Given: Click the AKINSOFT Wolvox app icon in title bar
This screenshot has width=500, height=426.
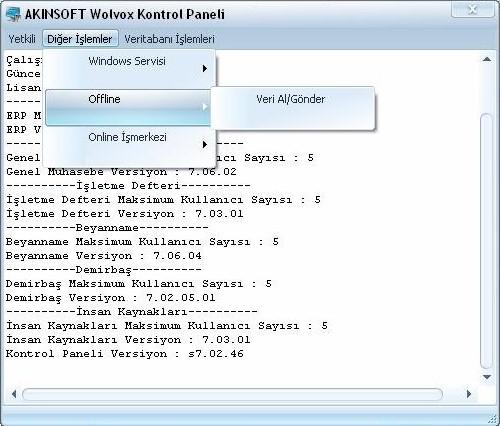Looking at the screenshot, I should (13, 15).
